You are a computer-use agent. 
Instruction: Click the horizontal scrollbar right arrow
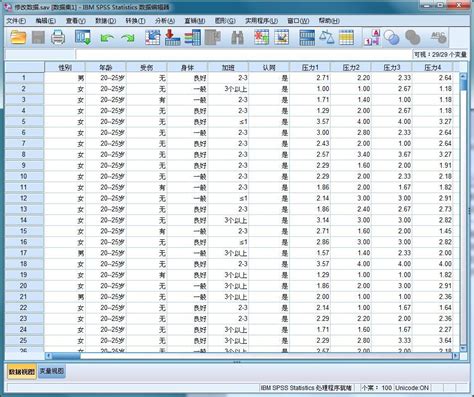(x=455, y=356)
